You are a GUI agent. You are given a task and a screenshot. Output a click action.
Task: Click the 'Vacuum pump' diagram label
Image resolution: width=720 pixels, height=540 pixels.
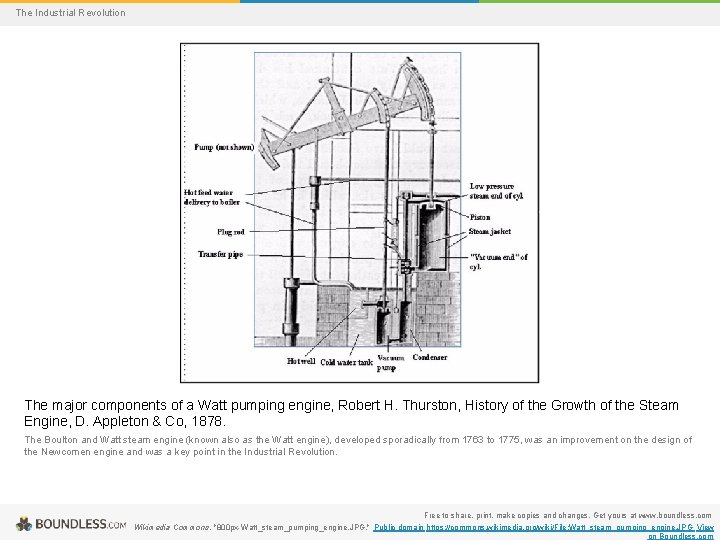(390, 363)
